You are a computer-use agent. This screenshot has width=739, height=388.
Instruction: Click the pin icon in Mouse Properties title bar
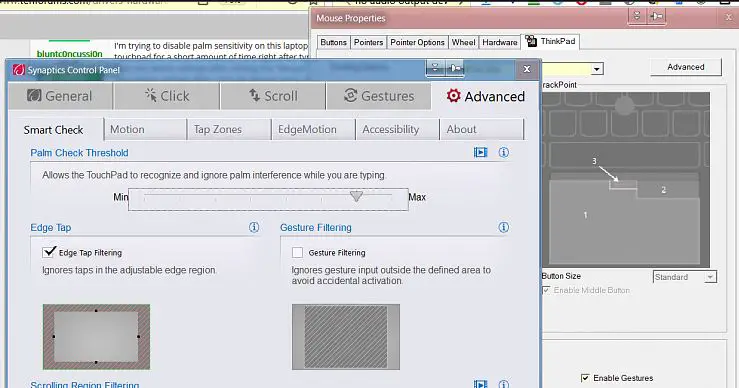pyautogui.click(x=657, y=17)
